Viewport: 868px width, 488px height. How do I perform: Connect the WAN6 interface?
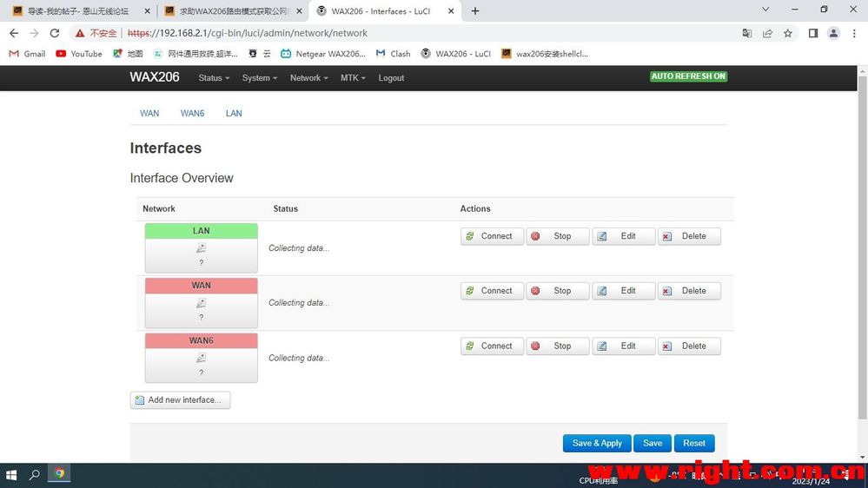[492, 346]
